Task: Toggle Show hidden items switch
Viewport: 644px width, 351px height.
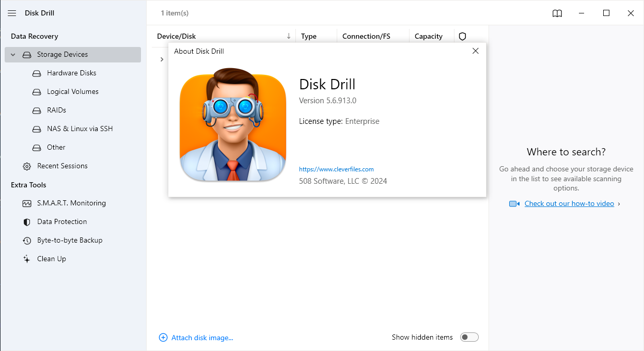Action: [x=469, y=337]
